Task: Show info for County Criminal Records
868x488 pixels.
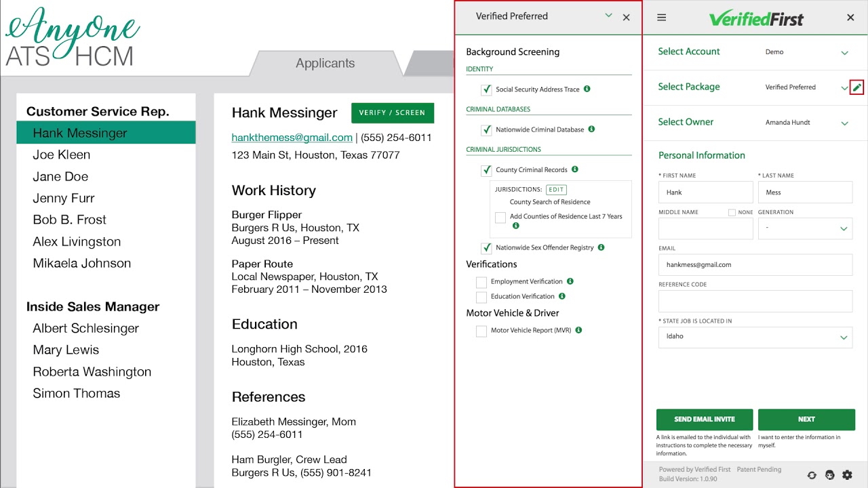Action: (575, 169)
